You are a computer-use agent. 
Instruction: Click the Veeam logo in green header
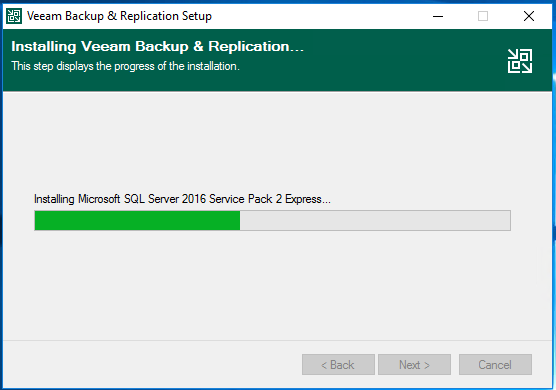[520, 61]
